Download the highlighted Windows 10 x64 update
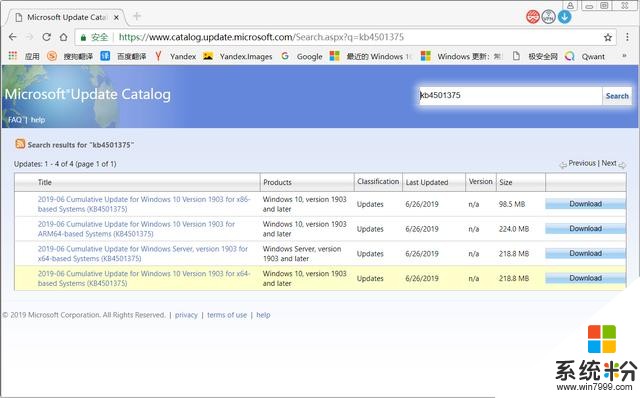 click(x=585, y=278)
